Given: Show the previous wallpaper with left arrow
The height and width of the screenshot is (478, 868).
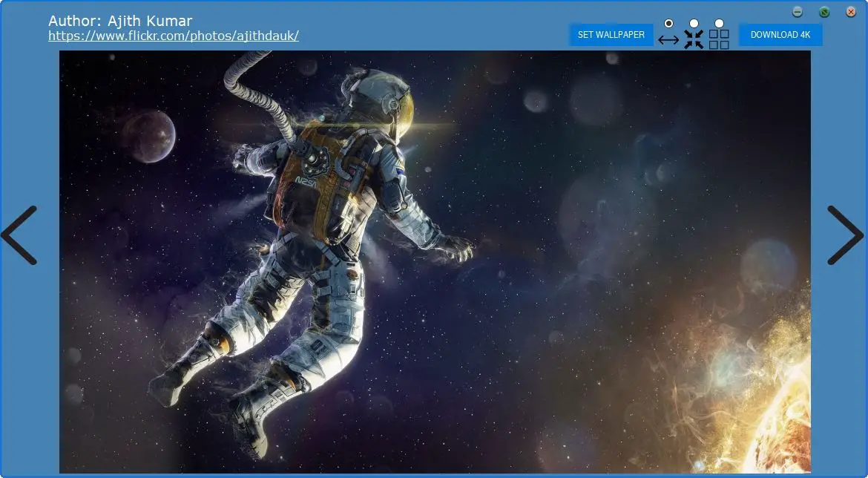Looking at the screenshot, I should 19,235.
